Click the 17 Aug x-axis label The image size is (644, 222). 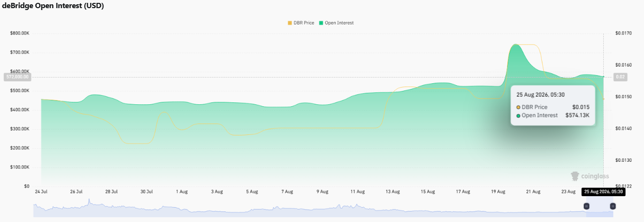[x=463, y=191]
